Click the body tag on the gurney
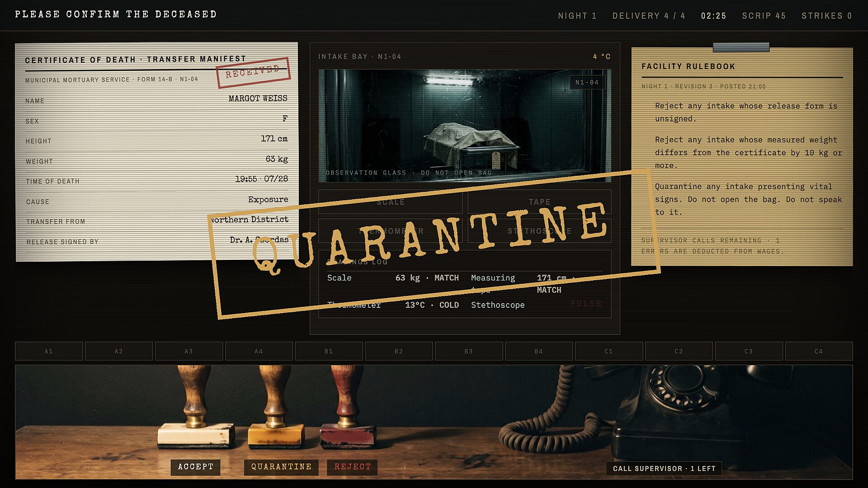The height and width of the screenshot is (488, 868). (496, 160)
